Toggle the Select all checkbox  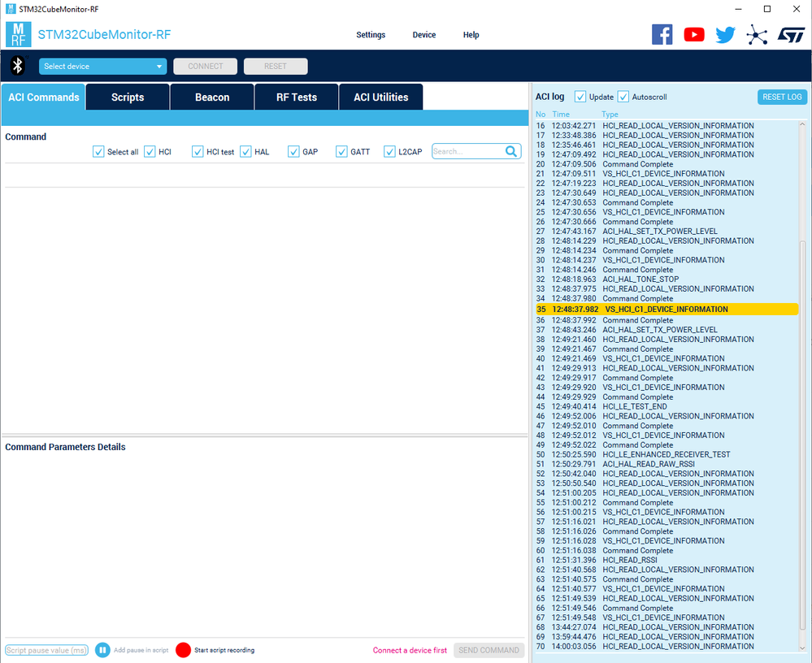pyautogui.click(x=98, y=152)
